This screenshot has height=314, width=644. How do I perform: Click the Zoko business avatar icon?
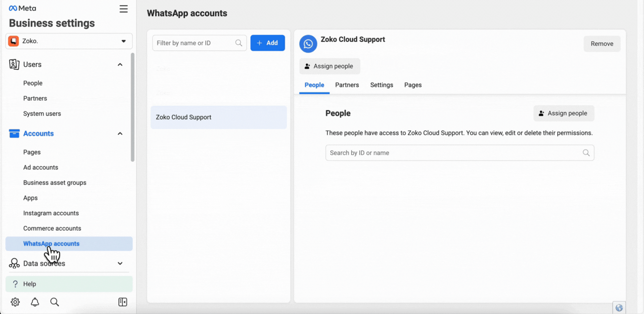13,41
